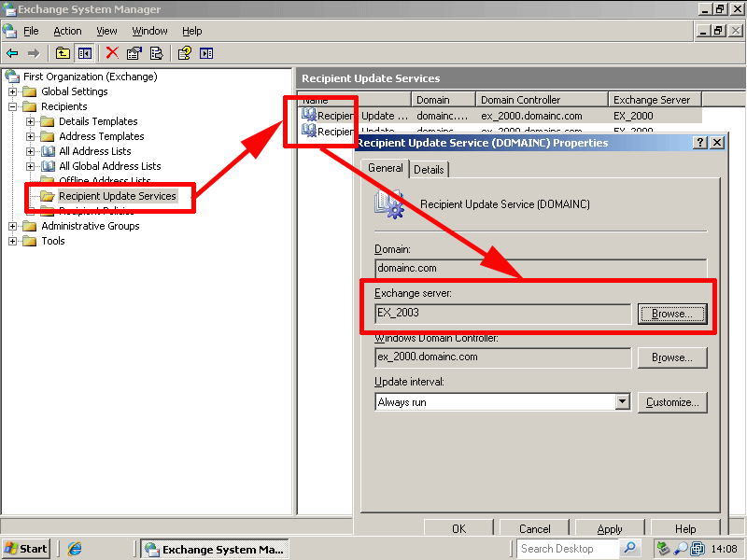747x560 pixels.
Task: Click the Safely Remove Hardware tray icon
Action: [x=663, y=549]
